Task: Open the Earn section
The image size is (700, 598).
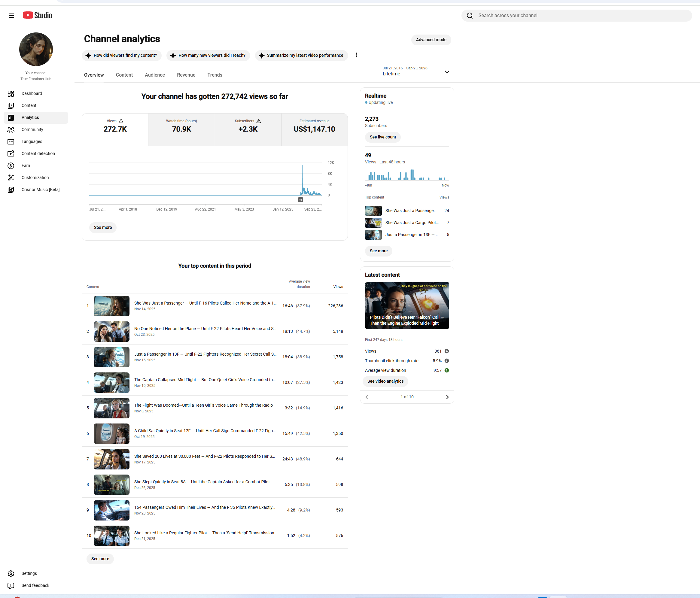Action: 36,165
